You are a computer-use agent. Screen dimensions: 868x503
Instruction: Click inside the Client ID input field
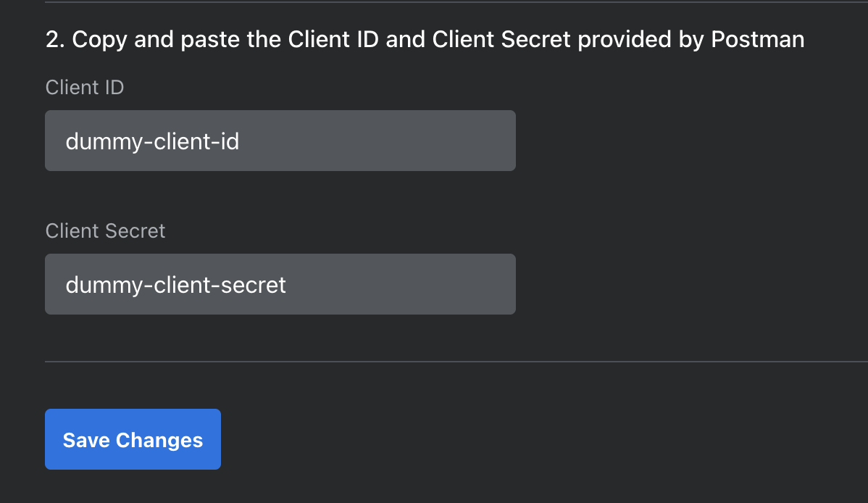280,141
